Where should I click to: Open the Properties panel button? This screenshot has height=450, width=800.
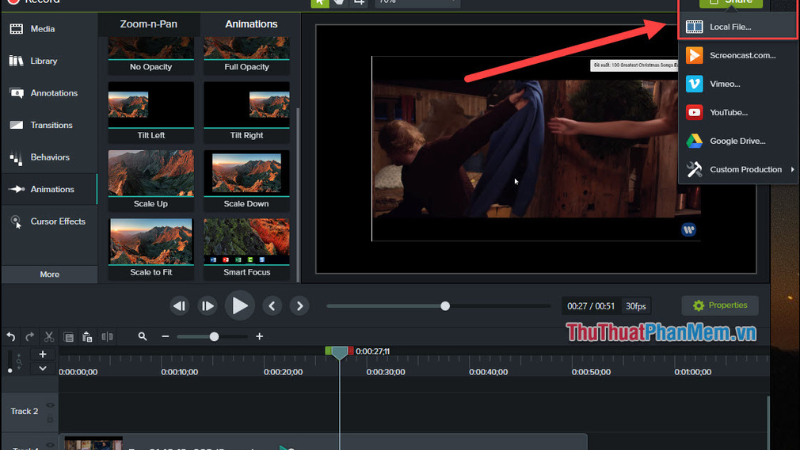pyautogui.click(x=720, y=305)
